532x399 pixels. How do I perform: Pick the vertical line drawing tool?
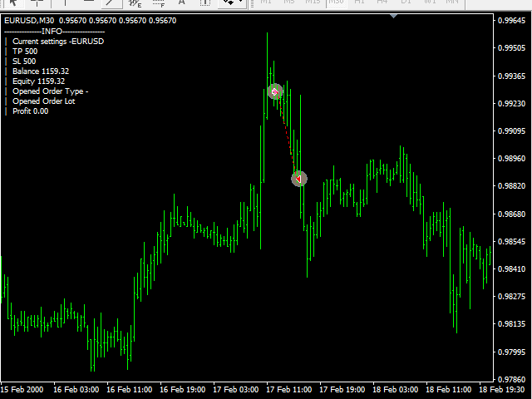point(65,2)
